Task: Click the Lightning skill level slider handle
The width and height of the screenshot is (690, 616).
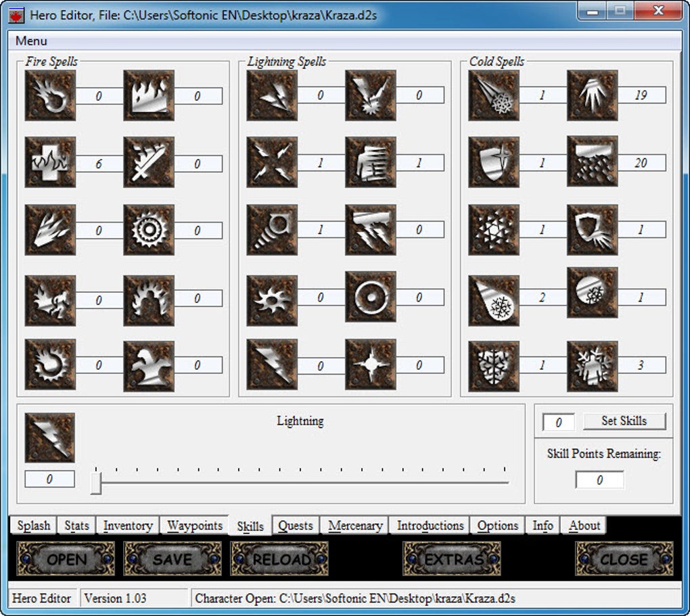Action: pos(96,483)
